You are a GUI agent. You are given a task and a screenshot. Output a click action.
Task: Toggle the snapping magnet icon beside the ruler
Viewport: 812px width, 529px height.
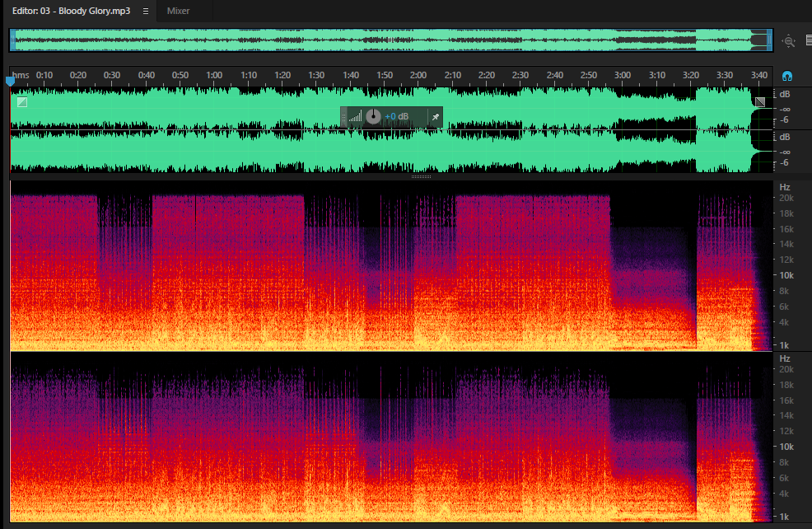pos(787,77)
